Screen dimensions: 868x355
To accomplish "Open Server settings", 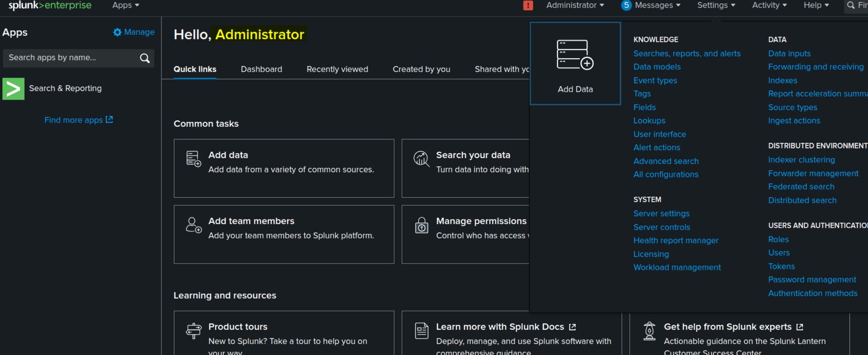I will click(661, 214).
